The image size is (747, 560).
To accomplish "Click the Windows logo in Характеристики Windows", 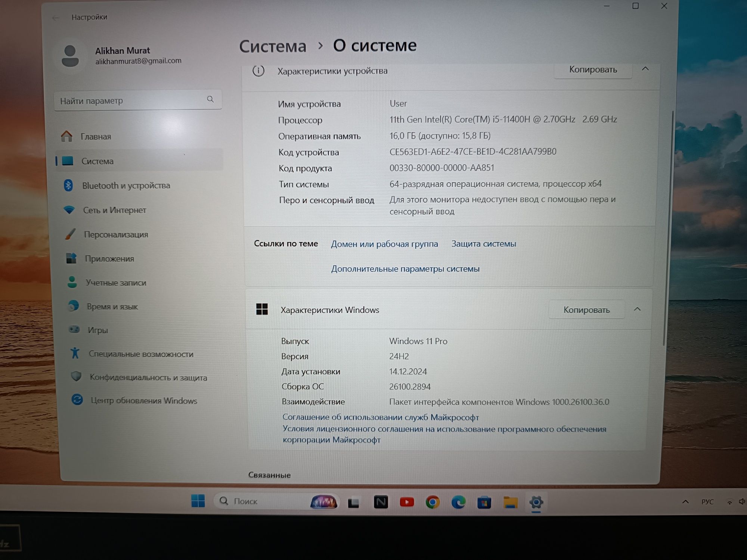I will point(262,309).
